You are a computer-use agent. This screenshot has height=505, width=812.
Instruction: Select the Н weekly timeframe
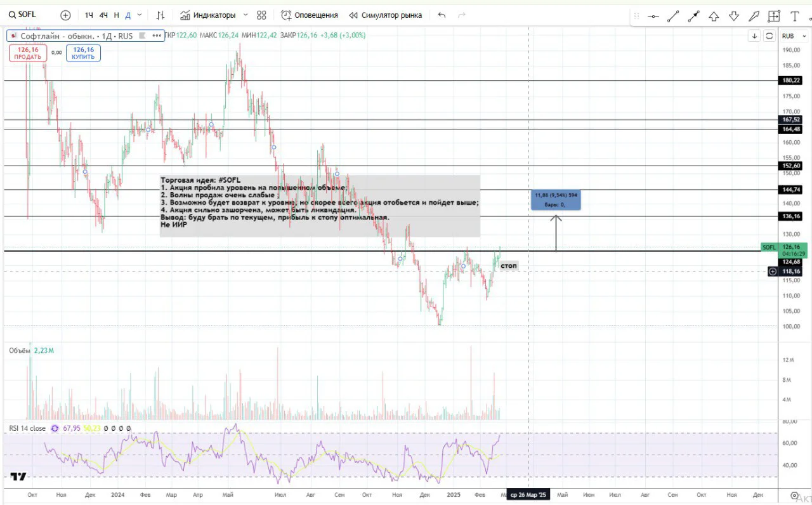pos(117,15)
